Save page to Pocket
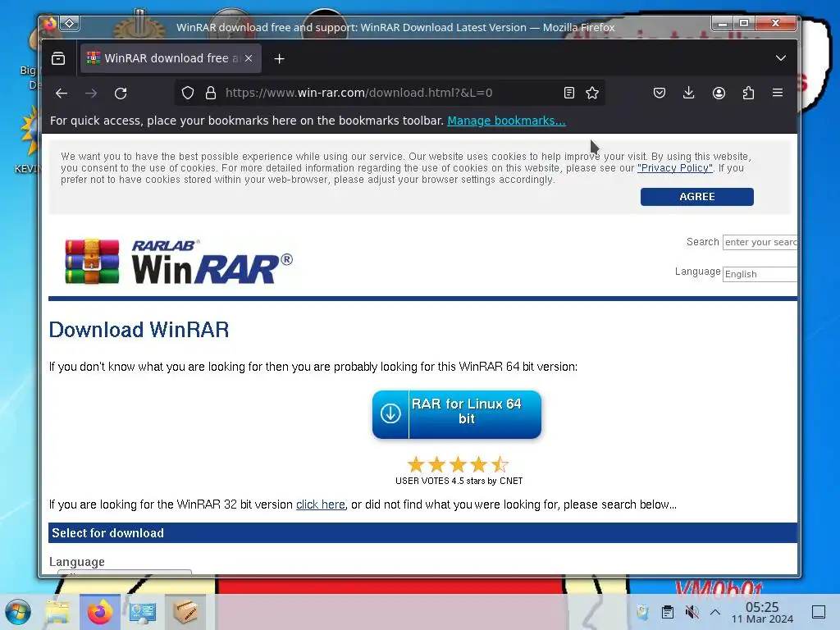The image size is (840, 630). (x=660, y=94)
